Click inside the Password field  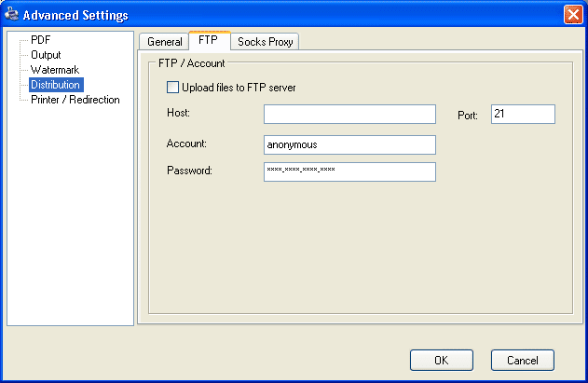pyautogui.click(x=349, y=171)
